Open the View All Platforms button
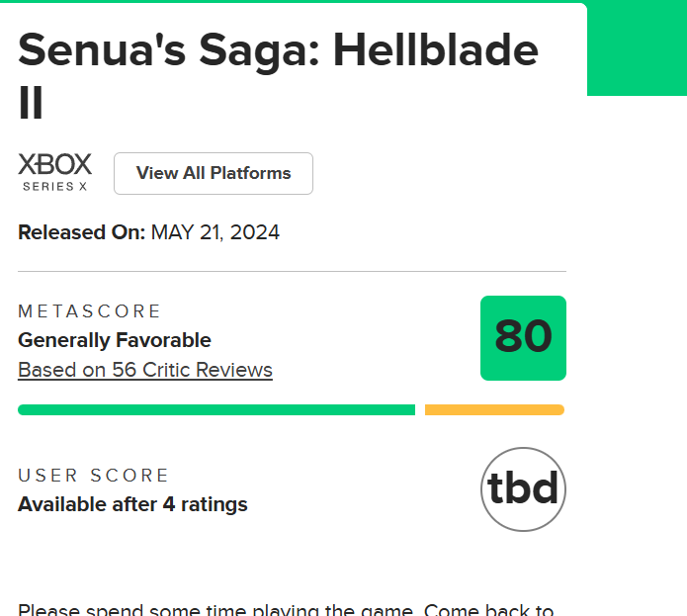 (x=214, y=174)
